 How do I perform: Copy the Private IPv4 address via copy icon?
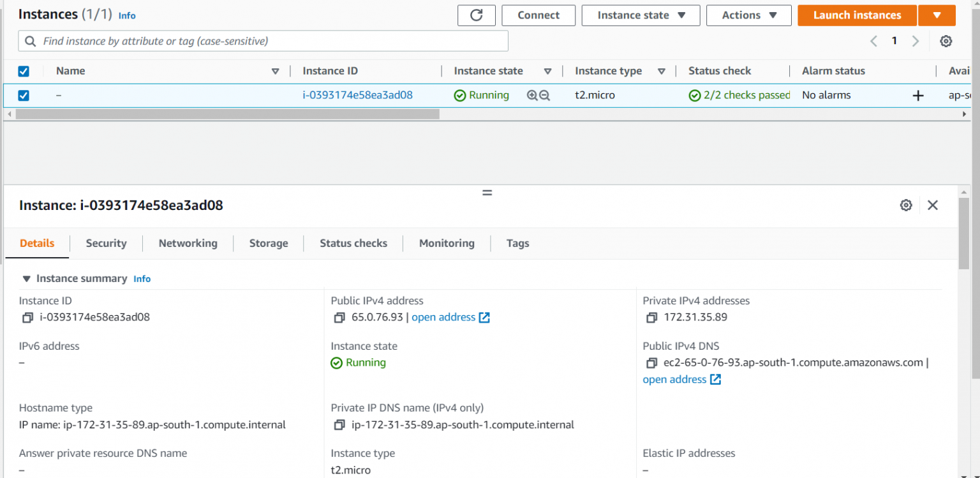[651, 317]
